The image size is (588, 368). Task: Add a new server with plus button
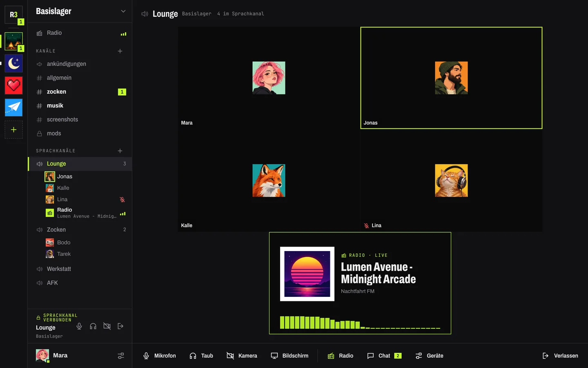(x=13, y=130)
